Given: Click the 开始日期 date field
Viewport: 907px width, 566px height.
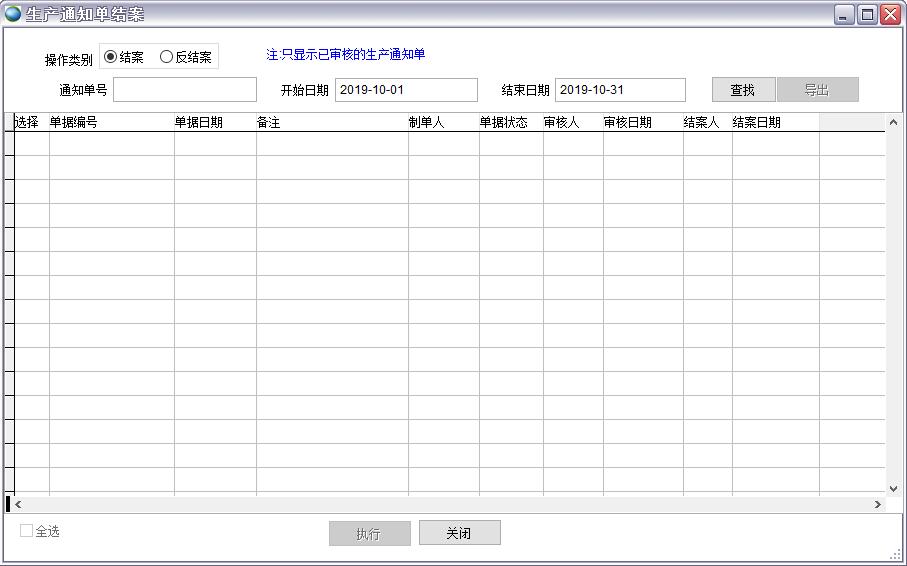Looking at the screenshot, I should 406,90.
